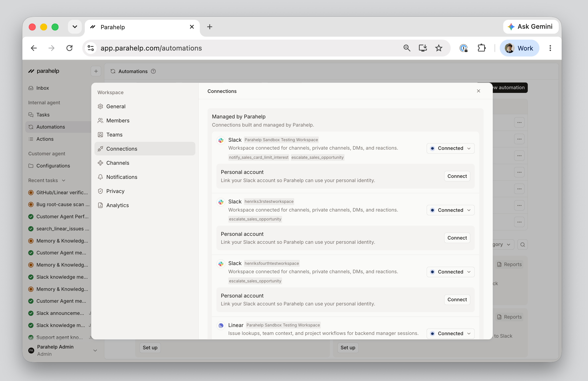The width and height of the screenshot is (588, 381).
Task: Click the left Set up button
Action: 150,348
